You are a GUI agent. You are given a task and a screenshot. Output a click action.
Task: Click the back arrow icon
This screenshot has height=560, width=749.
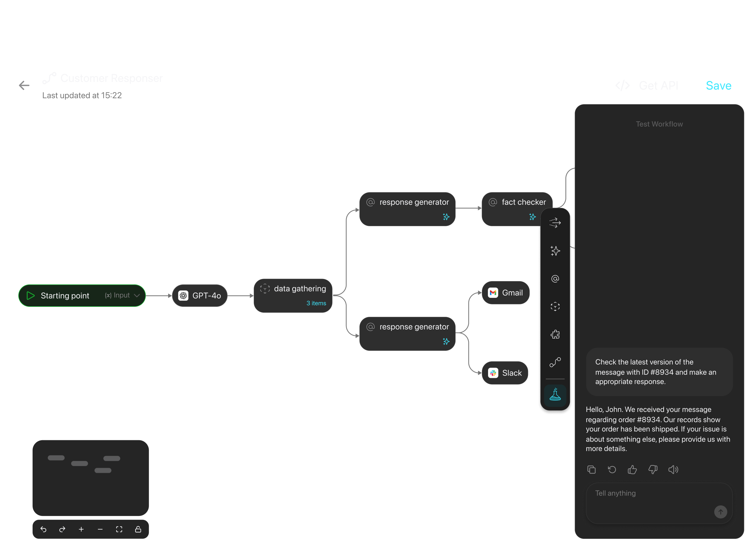pyautogui.click(x=24, y=85)
